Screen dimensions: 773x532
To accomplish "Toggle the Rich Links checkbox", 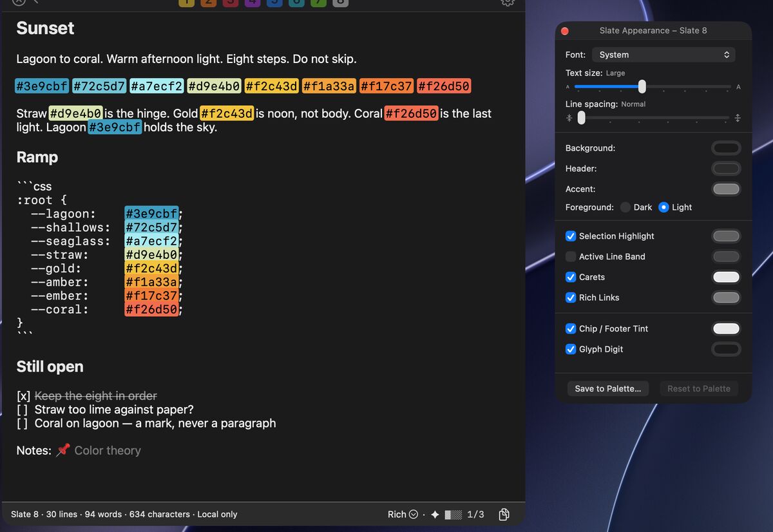I will [x=571, y=298].
